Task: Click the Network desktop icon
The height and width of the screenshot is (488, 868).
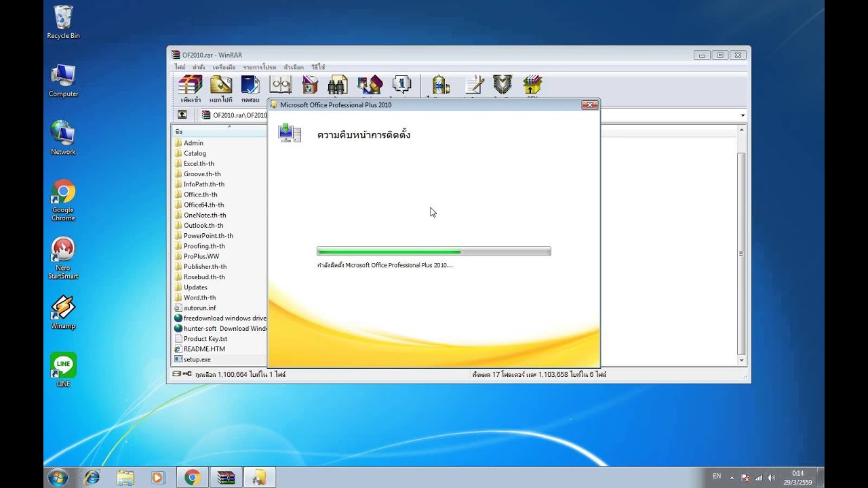Action: pyautogui.click(x=63, y=138)
